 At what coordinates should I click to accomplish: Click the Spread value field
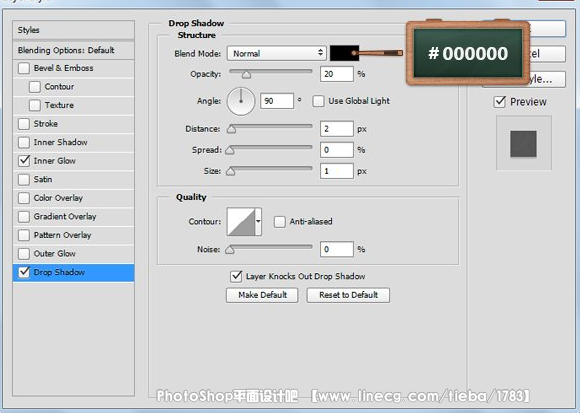[x=337, y=150]
